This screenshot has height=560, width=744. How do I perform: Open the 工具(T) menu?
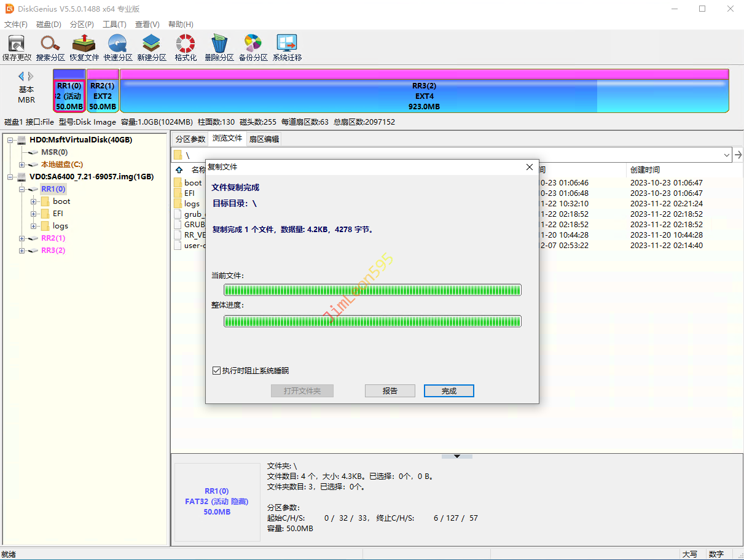[x=114, y=25]
